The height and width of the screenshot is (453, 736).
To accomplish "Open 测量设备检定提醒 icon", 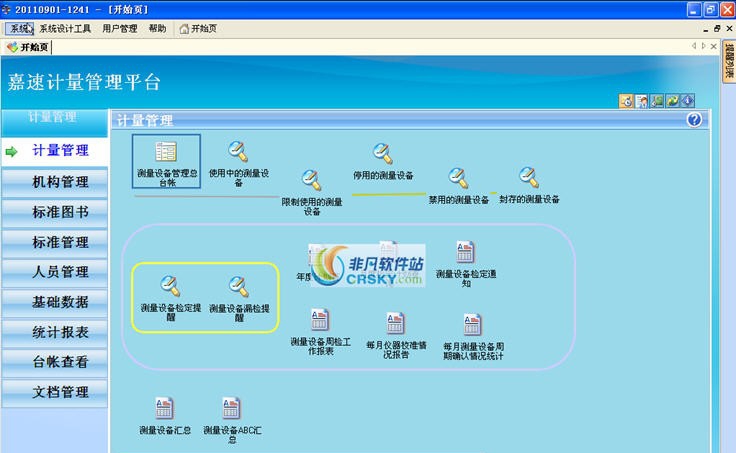I will pos(170,286).
